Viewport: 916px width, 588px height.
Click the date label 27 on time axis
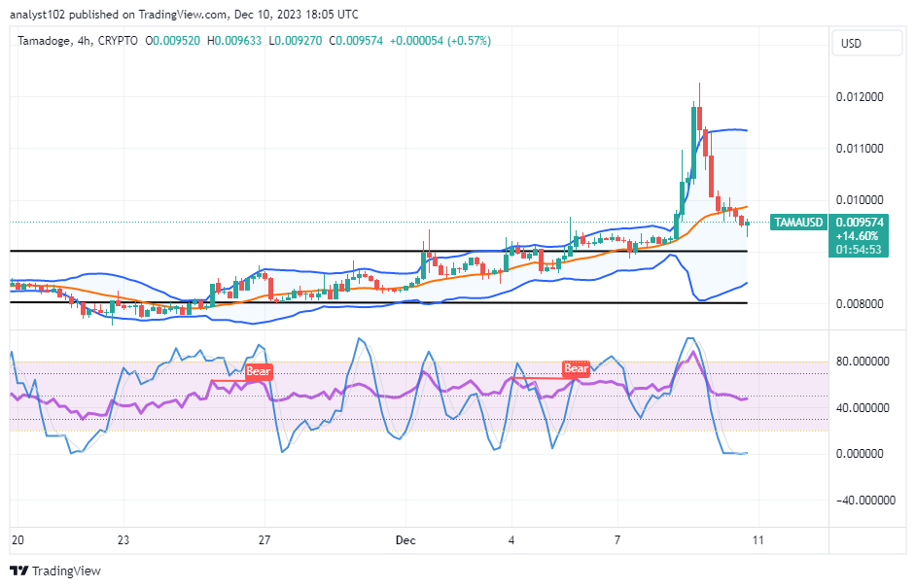(264, 540)
